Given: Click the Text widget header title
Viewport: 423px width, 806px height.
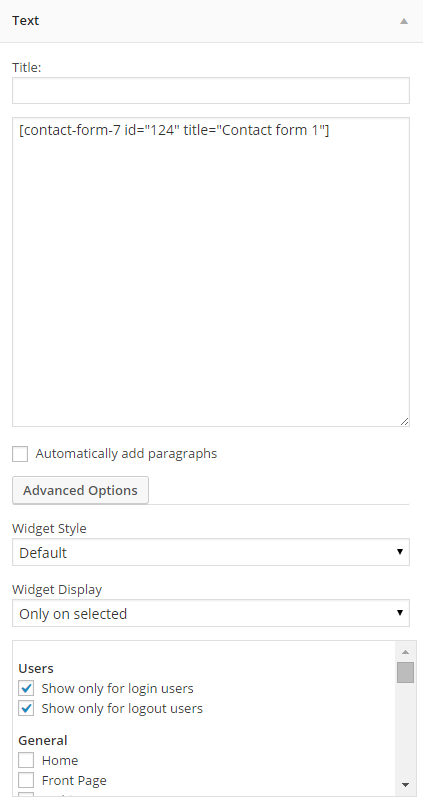Looking at the screenshot, I should pyautogui.click(x=26, y=21).
